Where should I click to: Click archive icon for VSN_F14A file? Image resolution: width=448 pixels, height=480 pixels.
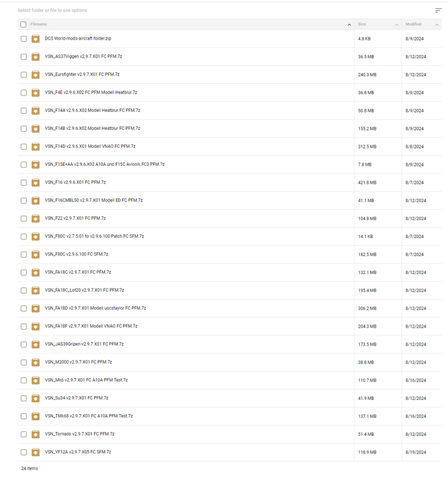[36, 111]
